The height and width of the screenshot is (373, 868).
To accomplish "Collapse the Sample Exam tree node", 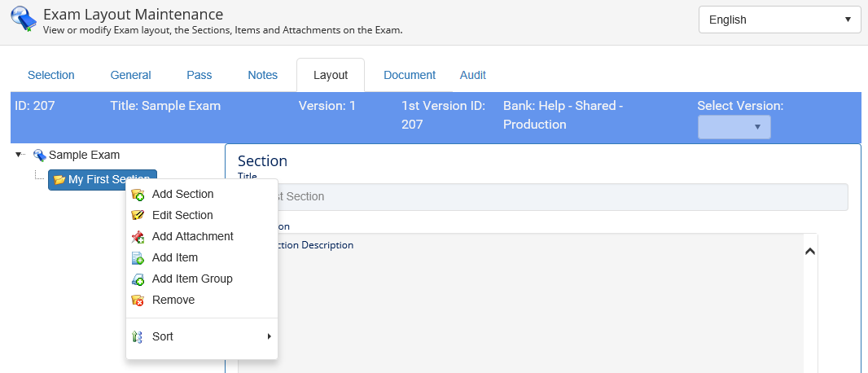I will pos(19,154).
